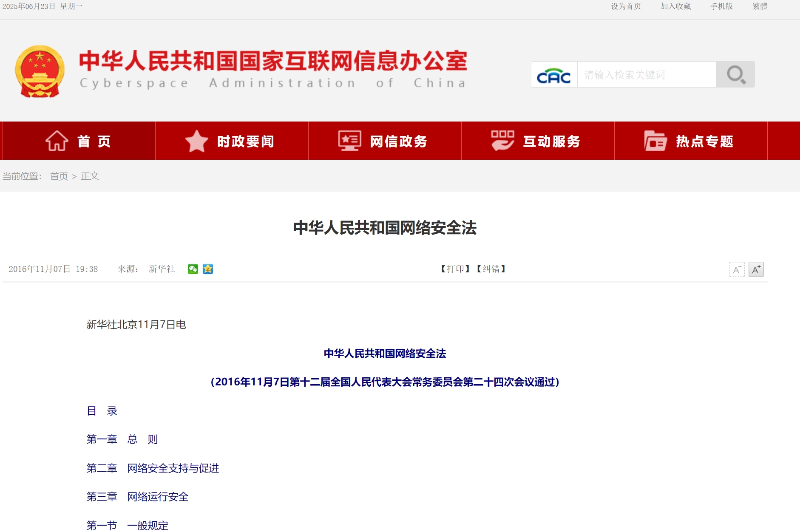Screen dimensions: 800x532
Task: Increase font size with A+ icon
Action: tap(756, 269)
